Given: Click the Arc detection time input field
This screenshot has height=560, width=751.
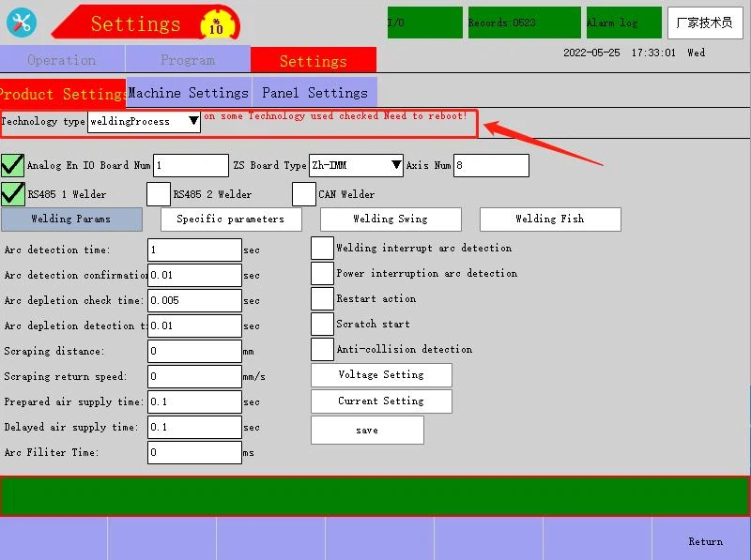Looking at the screenshot, I should (194, 250).
